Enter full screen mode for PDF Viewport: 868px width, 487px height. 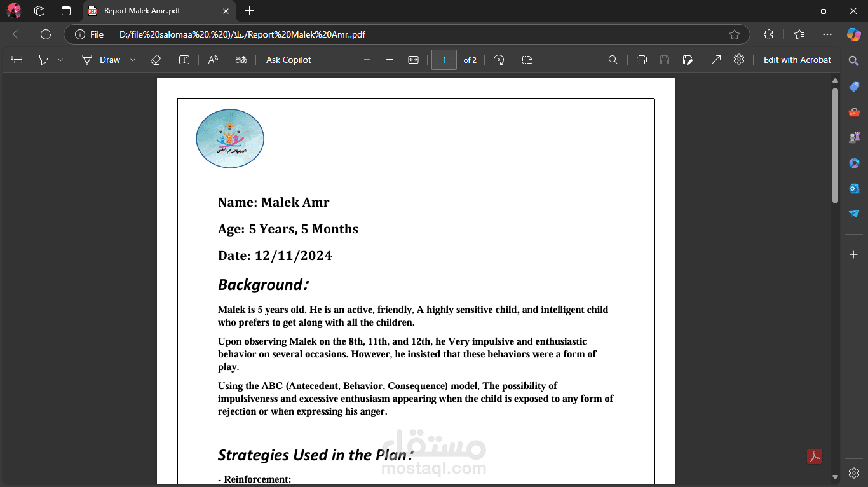(716, 60)
